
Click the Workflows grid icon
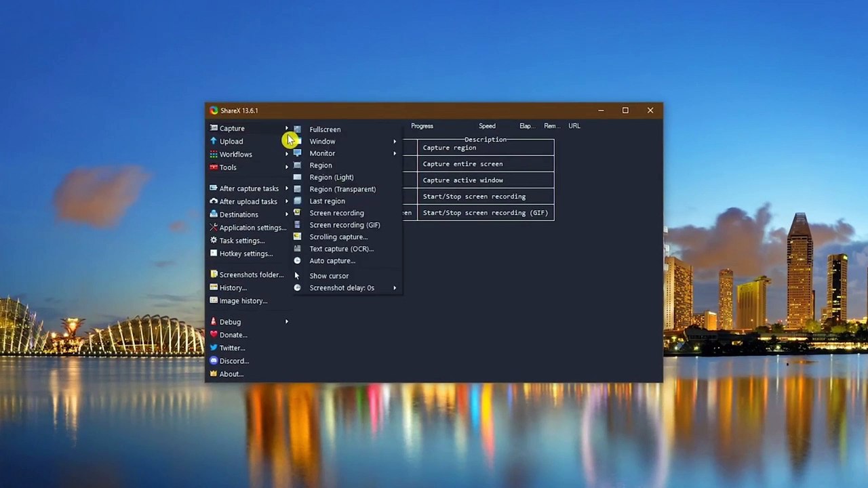pyautogui.click(x=214, y=155)
